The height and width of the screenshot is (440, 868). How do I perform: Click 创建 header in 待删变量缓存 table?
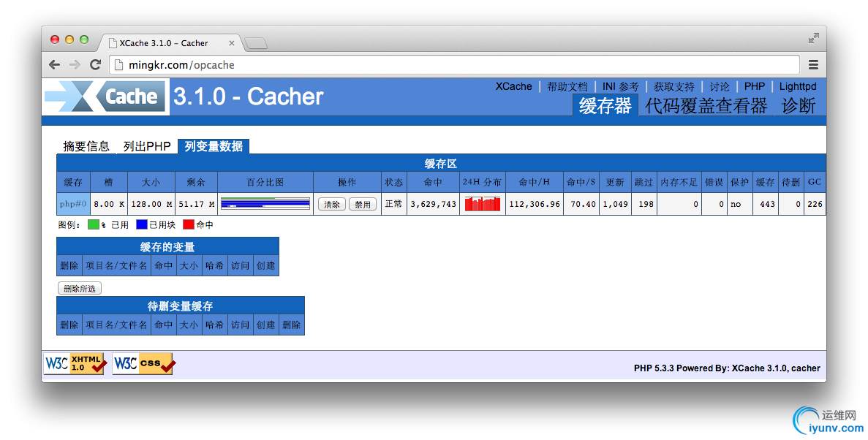[x=265, y=325]
